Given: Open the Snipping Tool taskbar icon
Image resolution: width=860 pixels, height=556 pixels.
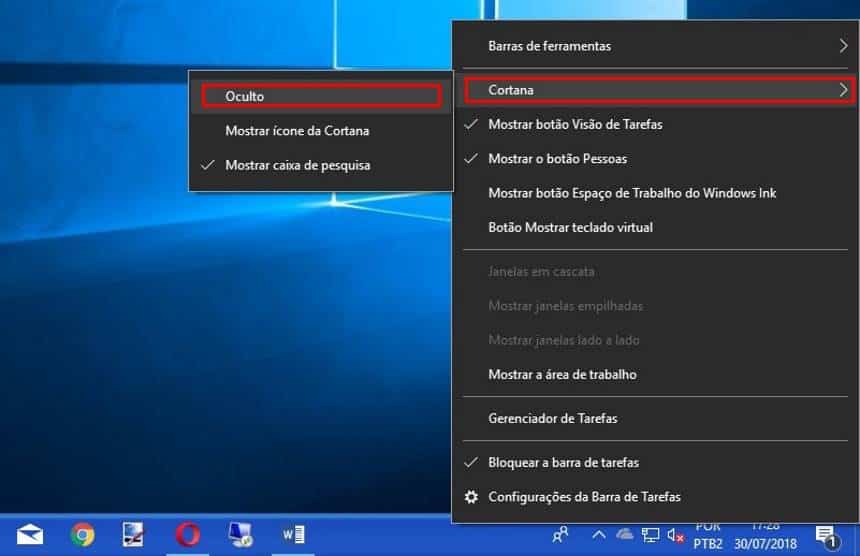Looking at the screenshot, I should point(133,535).
